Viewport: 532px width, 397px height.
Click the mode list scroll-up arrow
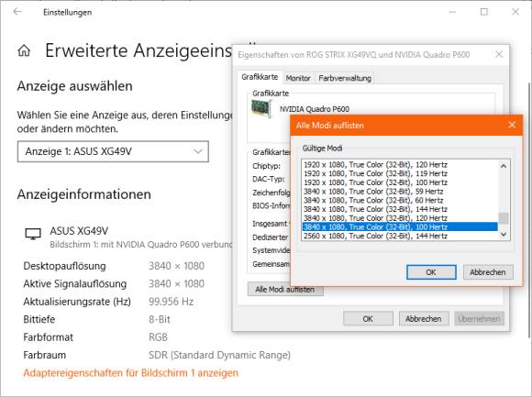coord(504,166)
